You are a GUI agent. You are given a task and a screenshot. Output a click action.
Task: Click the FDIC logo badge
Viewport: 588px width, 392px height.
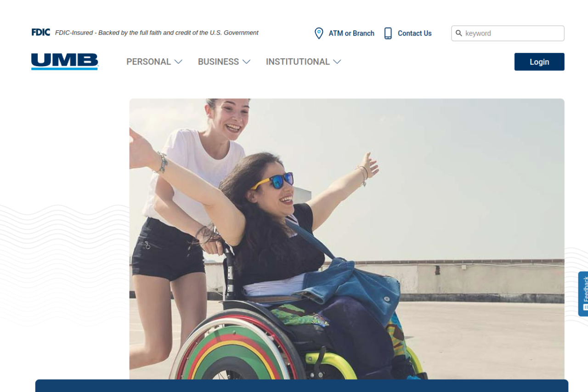(41, 32)
